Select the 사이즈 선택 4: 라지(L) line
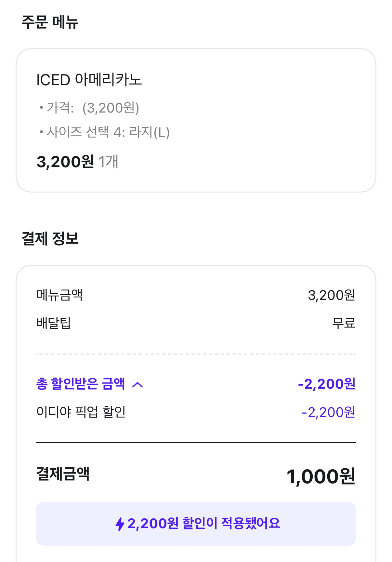The image size is (392, 562). pos(108,132)
